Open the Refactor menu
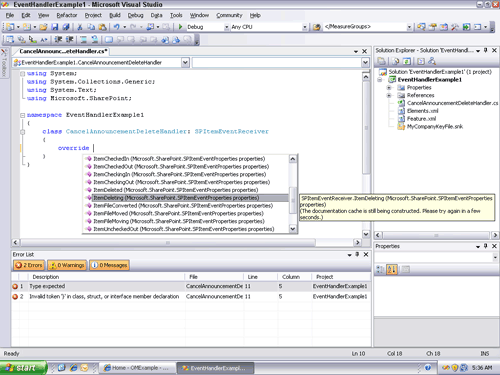Image resolution: width=500 pixels, height=375 pixels. point(67,15)
